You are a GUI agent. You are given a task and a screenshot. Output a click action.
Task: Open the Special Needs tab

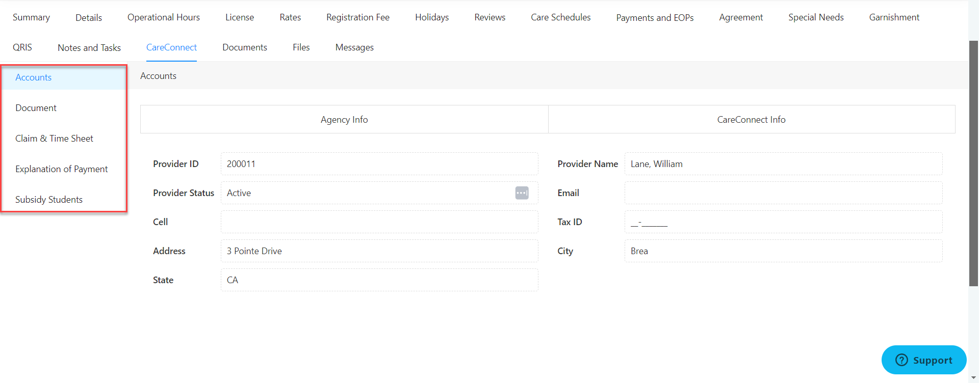(816, 17)
